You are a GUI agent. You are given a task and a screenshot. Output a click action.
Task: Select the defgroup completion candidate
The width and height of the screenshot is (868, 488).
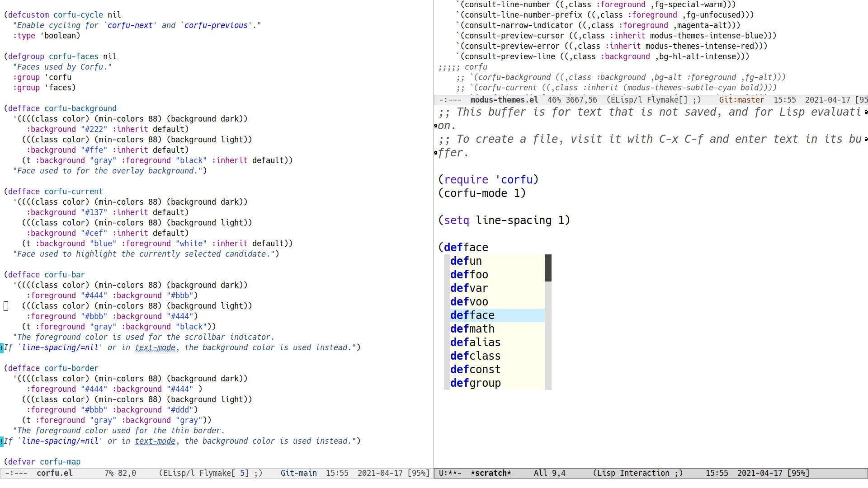[475, 383]
